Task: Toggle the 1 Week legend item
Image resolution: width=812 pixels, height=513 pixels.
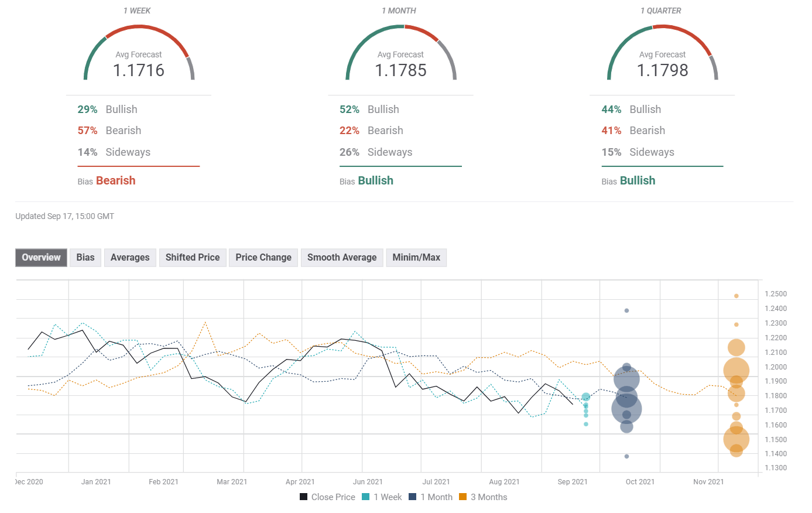Action: (382, 497)
